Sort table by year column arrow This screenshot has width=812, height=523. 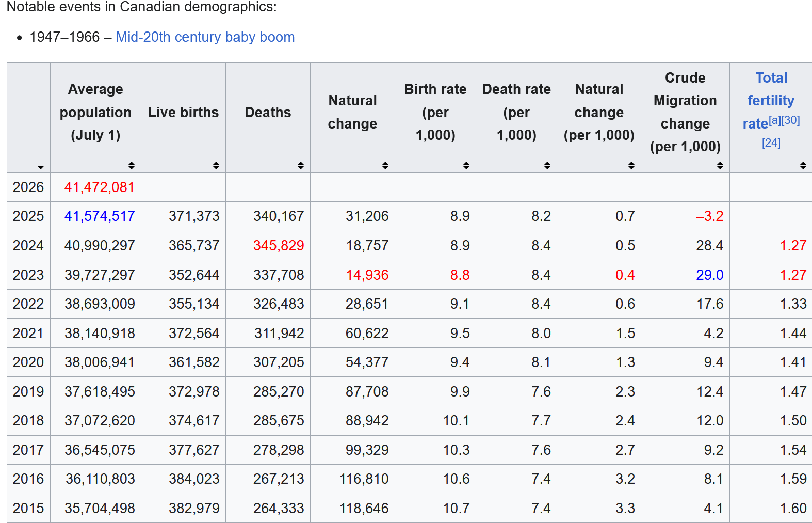click(x=40, y=167)
